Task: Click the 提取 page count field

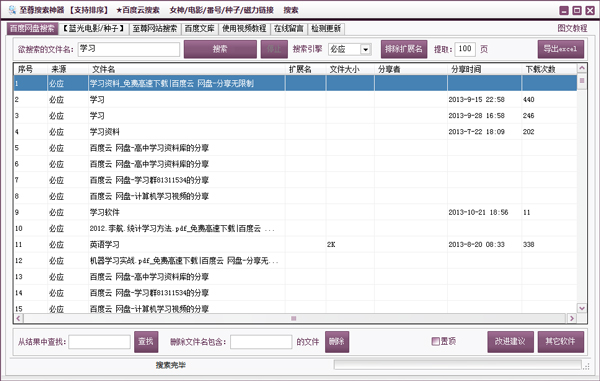Action: 465,49
